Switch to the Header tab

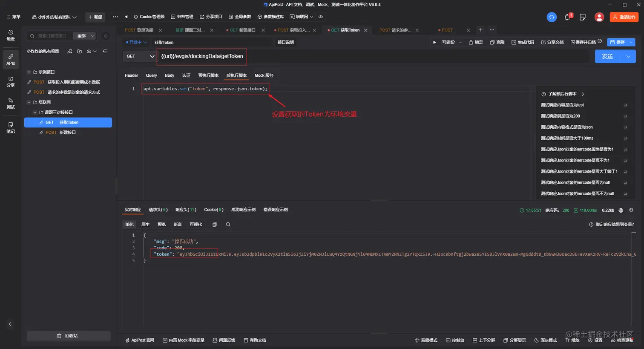tap(131, 75)
